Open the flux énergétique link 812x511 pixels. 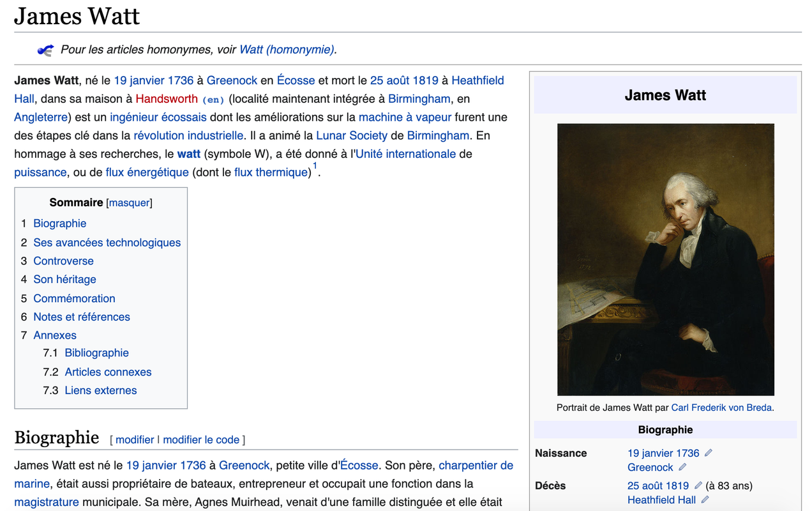[147, 172]
